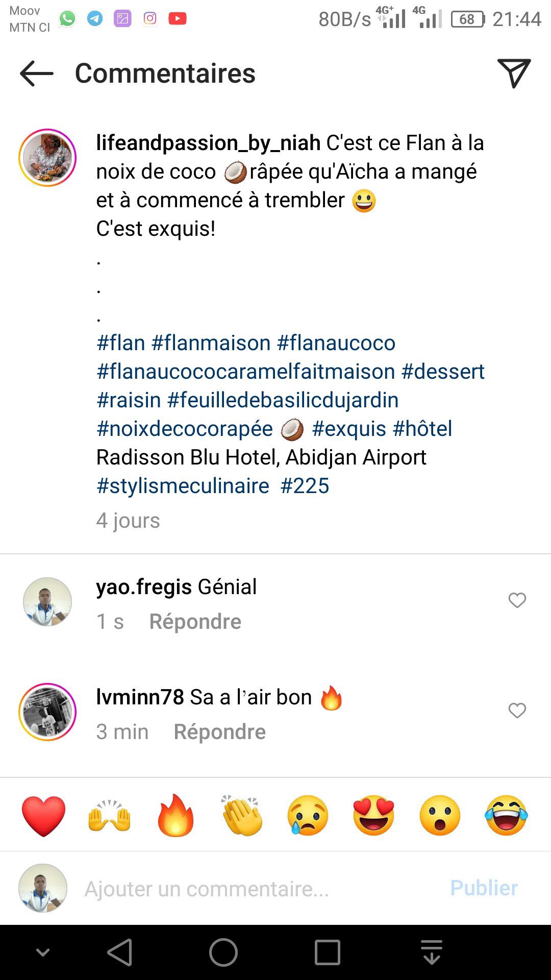Insert the raised hands emoji
551x980 pixels.
tap(110, 815)
